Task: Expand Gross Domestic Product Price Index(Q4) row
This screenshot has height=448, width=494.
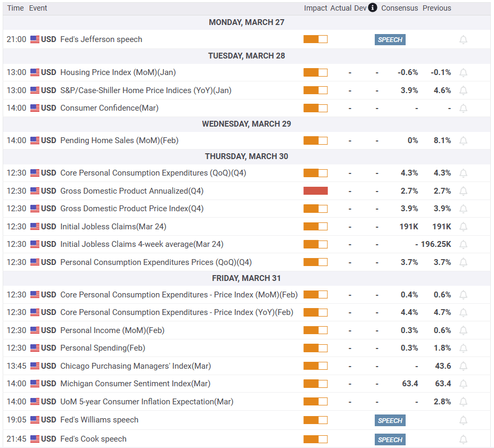Action: point(131,209)
